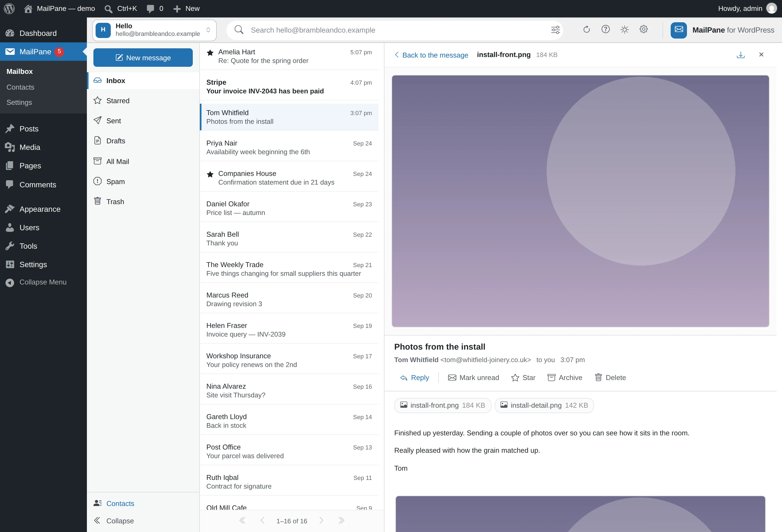Open the Tools admin menu
This screenshot has height=532, width=782.
[43, 246]
